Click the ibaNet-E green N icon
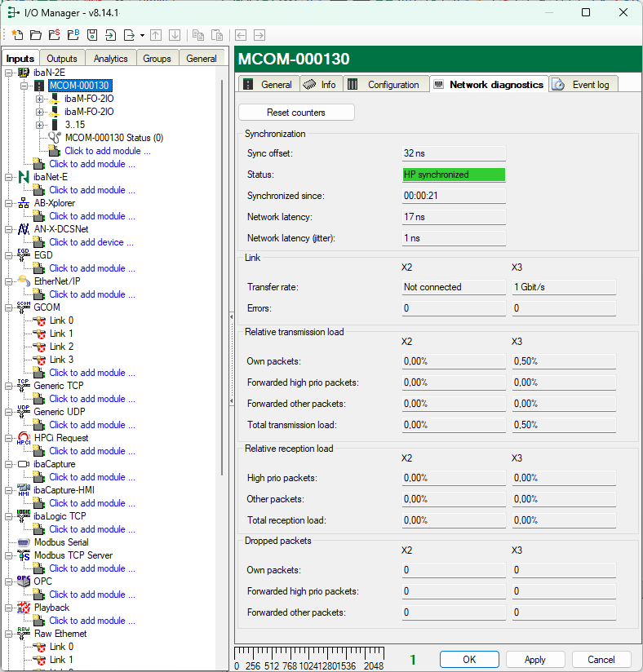The height and width of the screenshot is (672, 643). (x=23, y=177)
